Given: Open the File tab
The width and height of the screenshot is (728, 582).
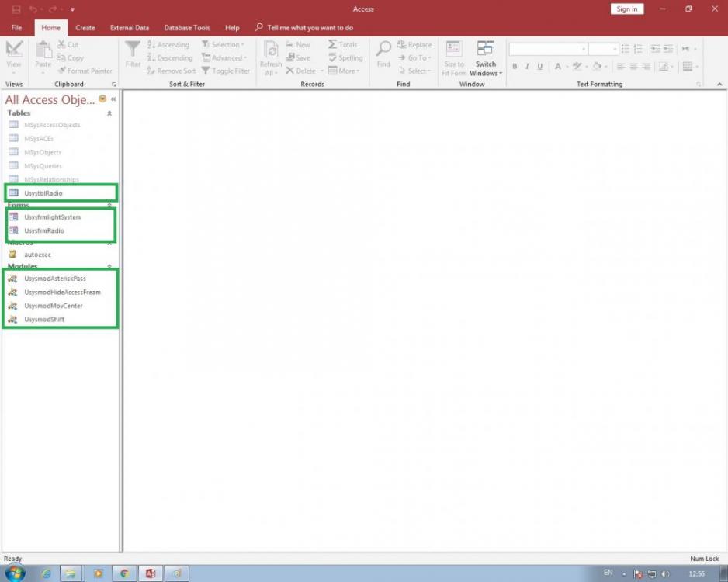Looking at the screenshot, I should coord(16,28).
